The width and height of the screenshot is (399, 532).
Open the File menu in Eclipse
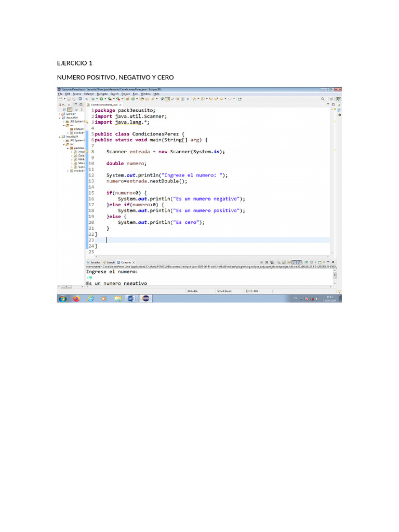coord(60,94)
